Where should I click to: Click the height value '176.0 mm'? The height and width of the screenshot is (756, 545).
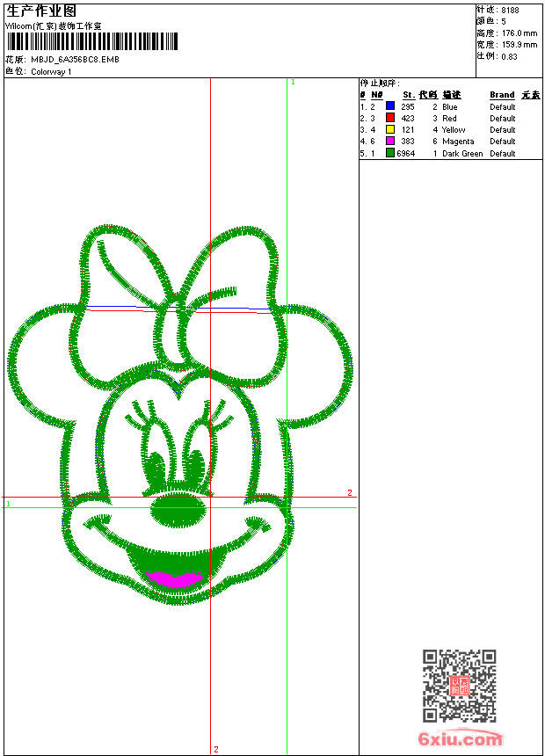519,33
